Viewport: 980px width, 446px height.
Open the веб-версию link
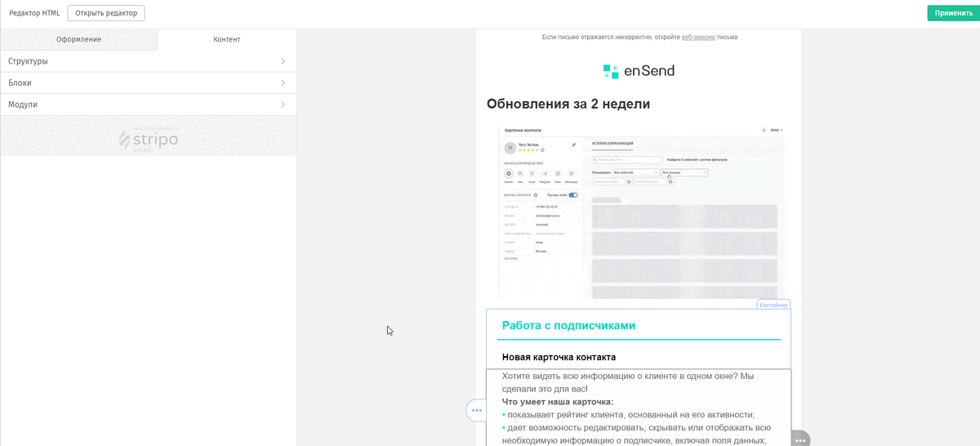pyautogui.click(x=698, y=37)
